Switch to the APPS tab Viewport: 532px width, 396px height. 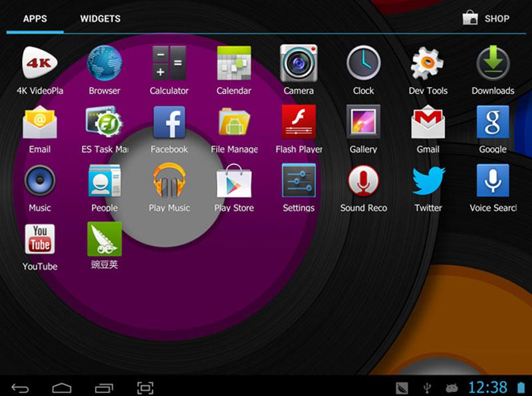(x=35, y=19)
